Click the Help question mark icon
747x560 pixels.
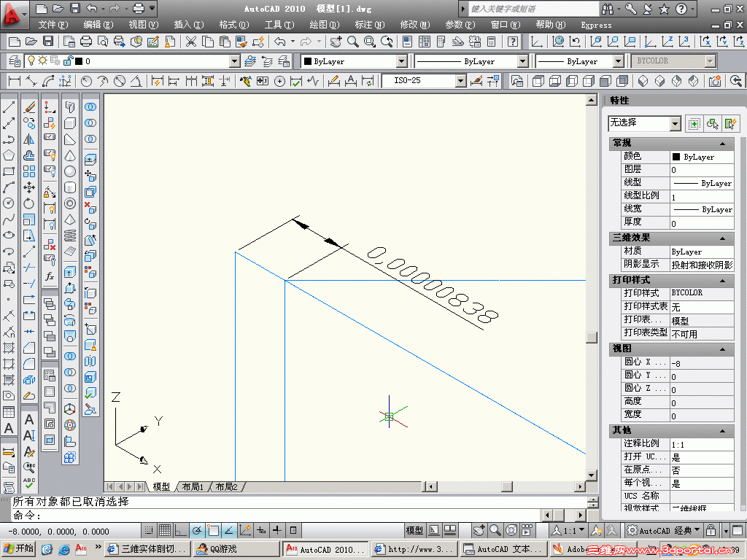pos(513,42)
